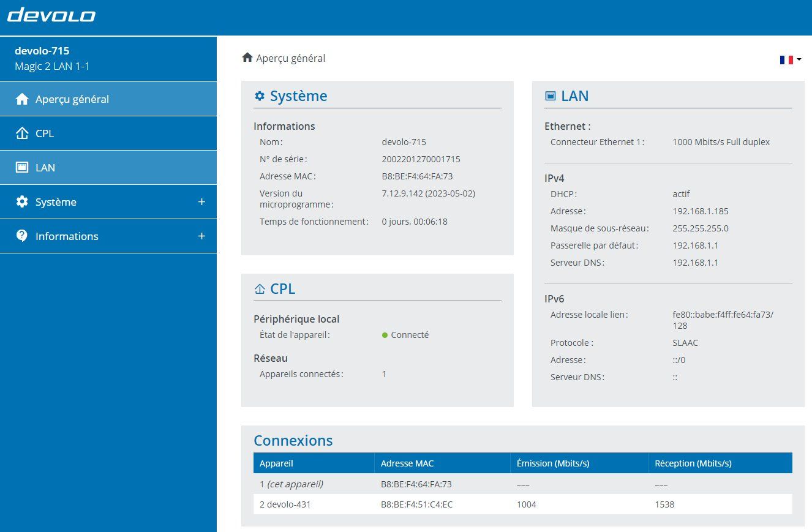Click the Connecteur Ethernet 1 label

tap(597, 142)
